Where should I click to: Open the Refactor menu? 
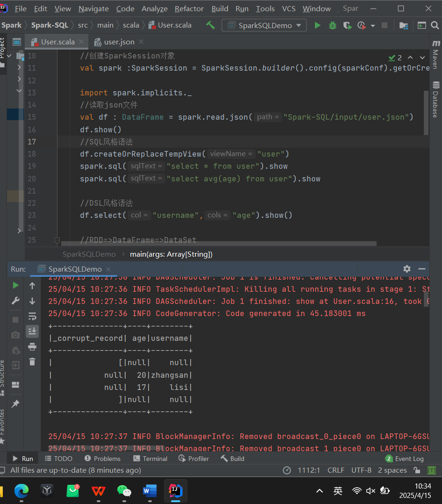(189, 9)
